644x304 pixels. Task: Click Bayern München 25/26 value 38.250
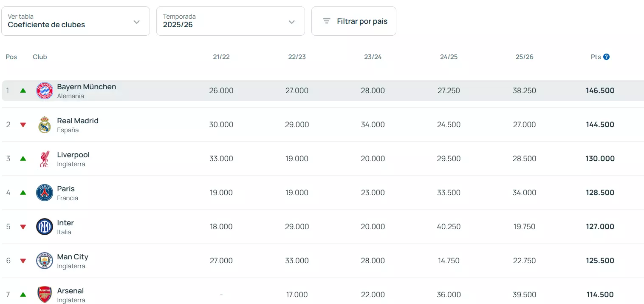[525, 91]
